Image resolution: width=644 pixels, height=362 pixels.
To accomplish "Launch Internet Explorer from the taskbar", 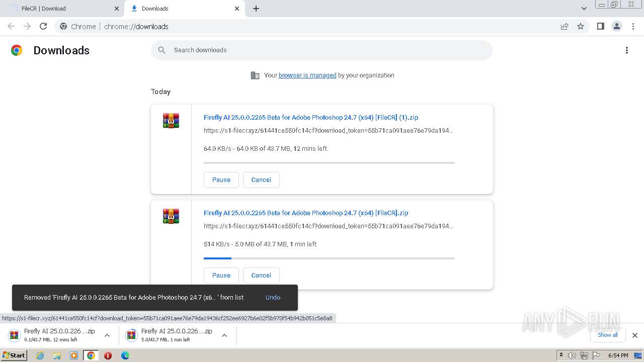I will point(40,355).
